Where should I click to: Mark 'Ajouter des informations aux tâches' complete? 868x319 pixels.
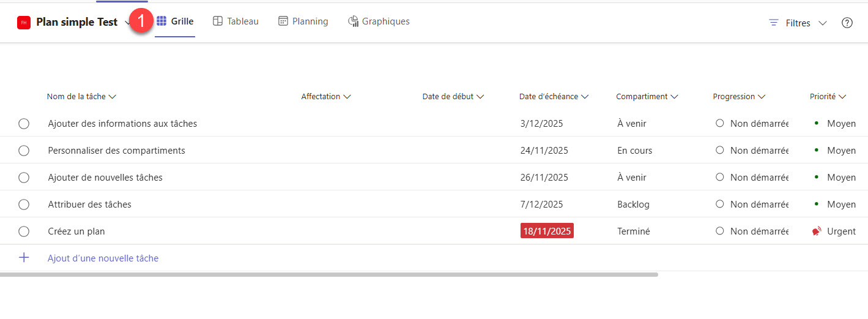(24, 124)
